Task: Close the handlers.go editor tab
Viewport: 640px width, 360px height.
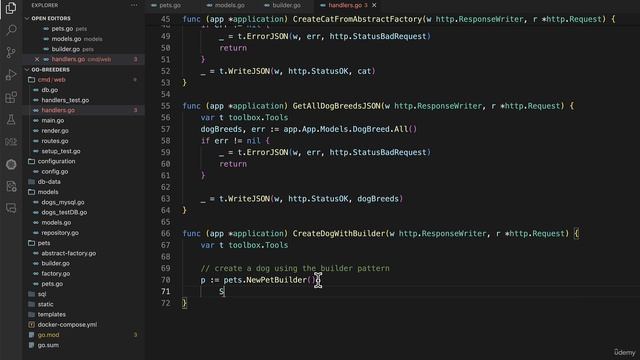Action: pos(374,5)
